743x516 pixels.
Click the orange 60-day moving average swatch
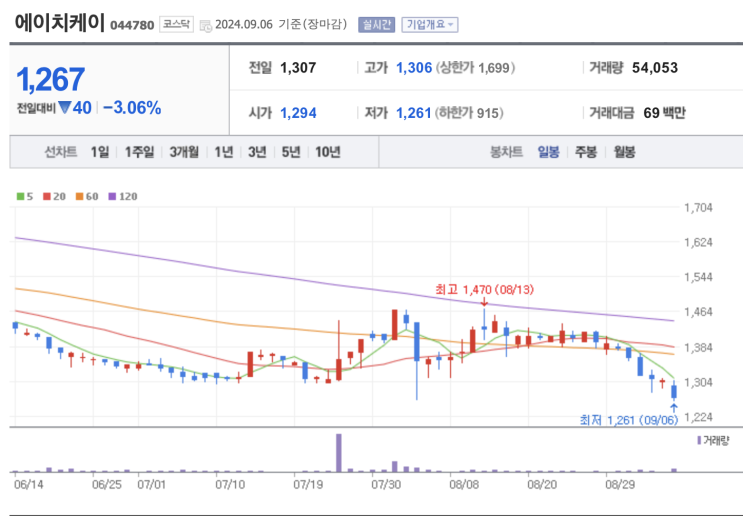79,196
